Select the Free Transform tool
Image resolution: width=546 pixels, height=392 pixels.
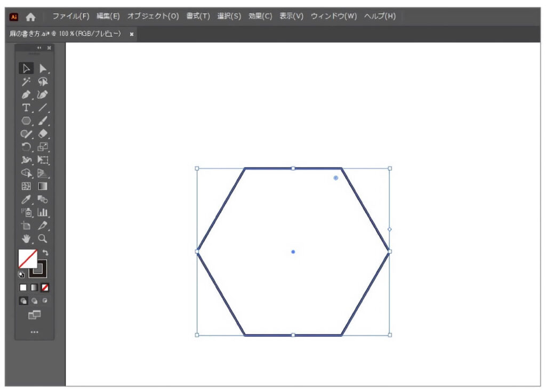click(x=43, y=160)
